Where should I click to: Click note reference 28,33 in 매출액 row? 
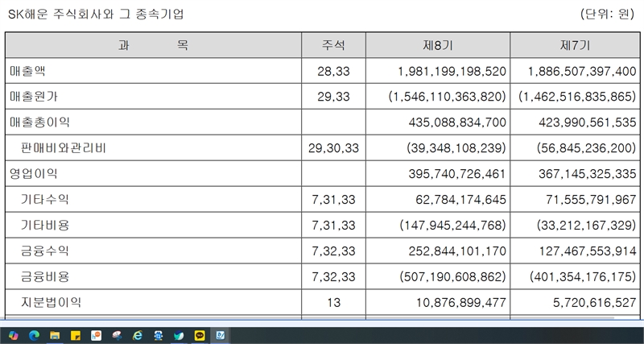[333, 72]
